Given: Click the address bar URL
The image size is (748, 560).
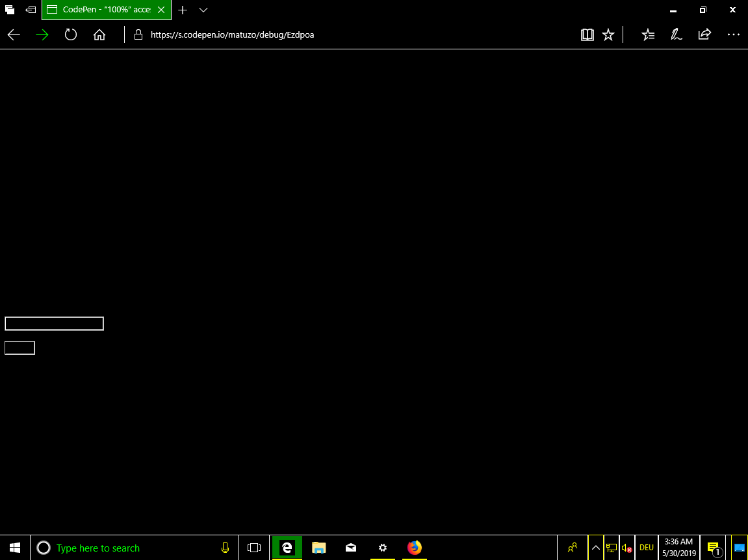Looking at the screenshot, I should click(232, 35).
